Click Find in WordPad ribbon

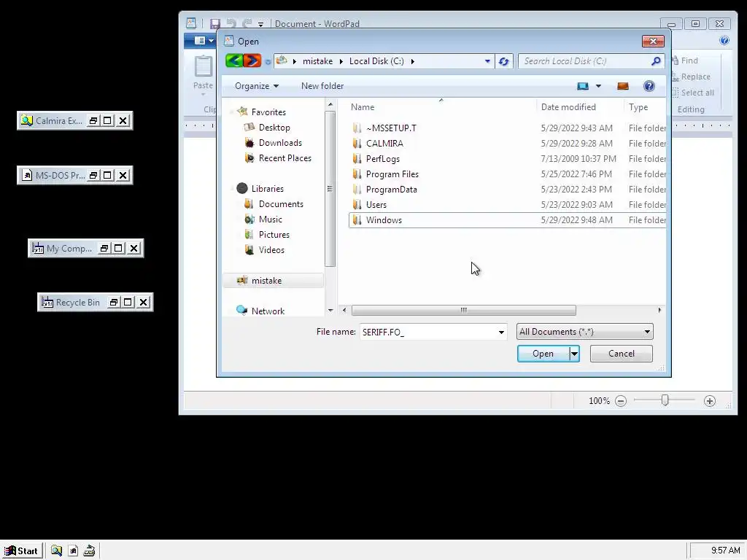[684, 61]
